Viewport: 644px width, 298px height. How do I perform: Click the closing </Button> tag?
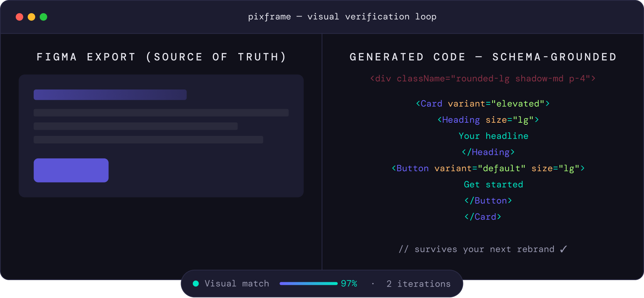pos(488,201)
